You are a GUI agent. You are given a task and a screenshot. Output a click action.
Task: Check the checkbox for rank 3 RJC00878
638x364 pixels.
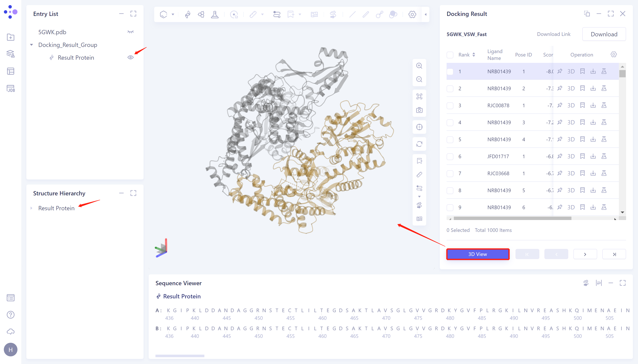click(450, 105)
